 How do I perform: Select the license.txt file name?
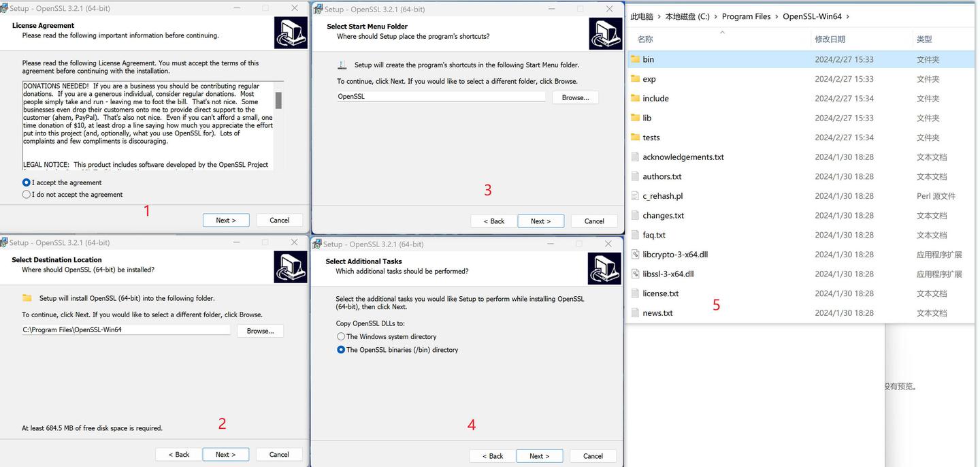coord(660,293)
